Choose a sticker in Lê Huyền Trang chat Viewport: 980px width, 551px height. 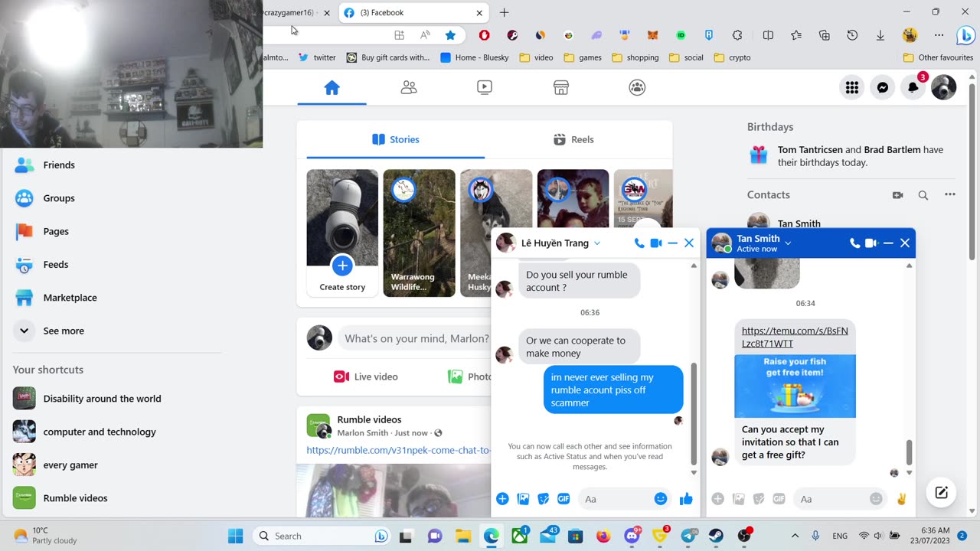[544, 499]
